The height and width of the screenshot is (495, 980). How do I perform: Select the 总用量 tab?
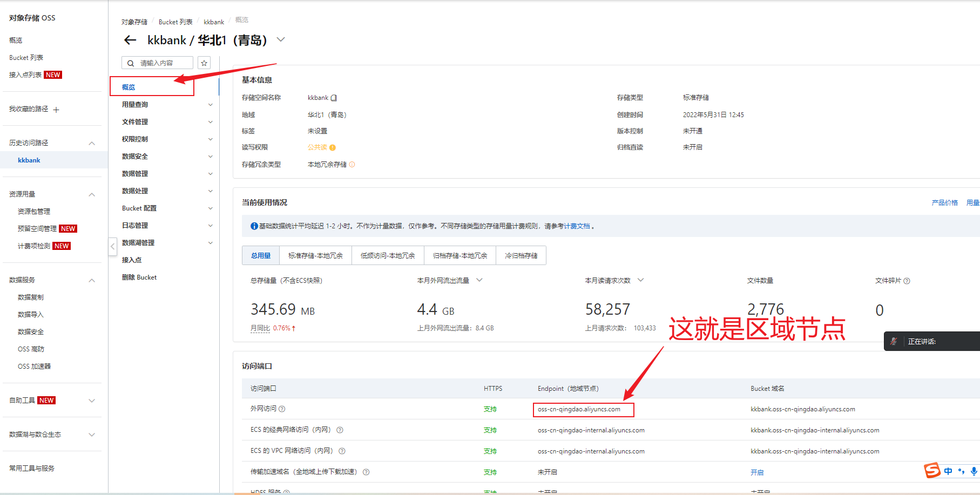point(261,255)
